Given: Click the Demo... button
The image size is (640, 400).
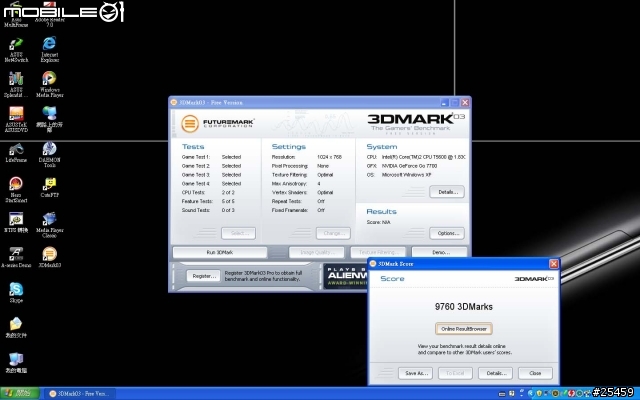Looking at the screenshot, I should tap(439, 252).
